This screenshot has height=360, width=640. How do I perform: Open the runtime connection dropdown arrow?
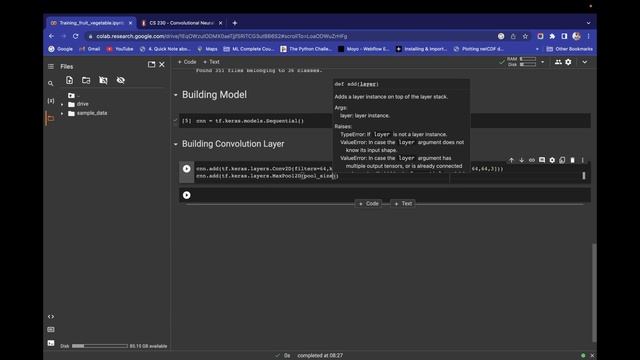click(542, 62)
